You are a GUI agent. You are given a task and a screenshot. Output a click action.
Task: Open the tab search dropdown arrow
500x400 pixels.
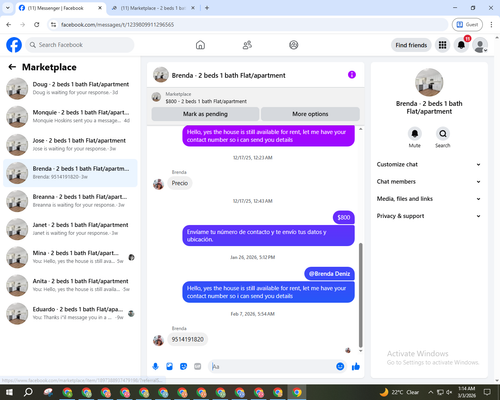[x=8, y=8]
